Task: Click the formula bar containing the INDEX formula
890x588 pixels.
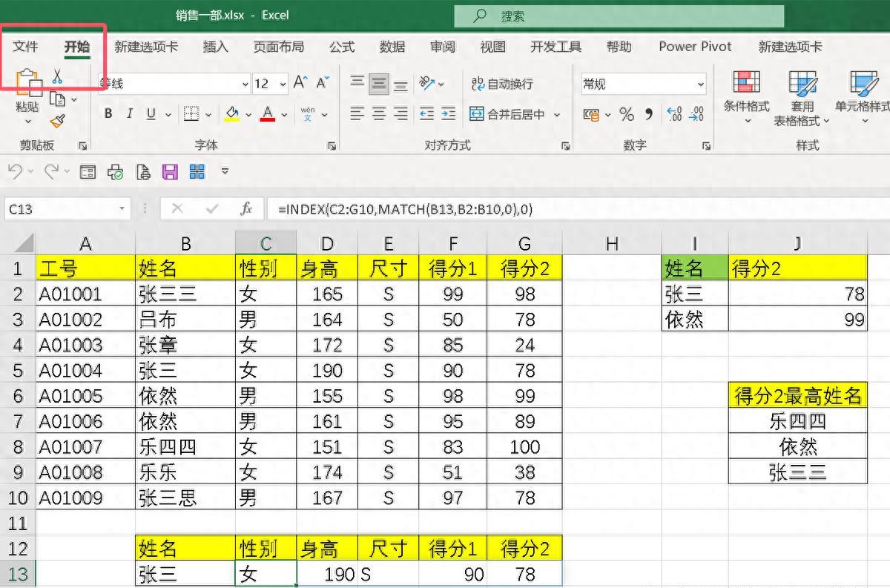Action: click(x=579, y=209)
